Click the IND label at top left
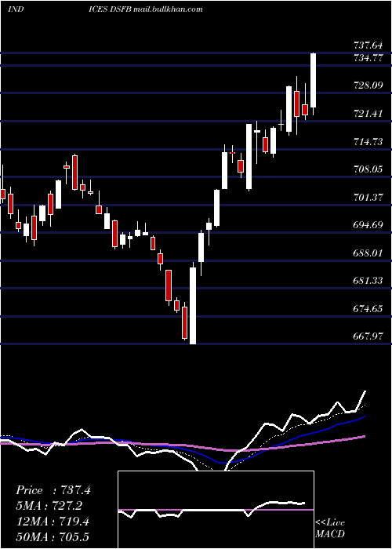Viewport: 392px width, 549px height. (x=16, y=9)
